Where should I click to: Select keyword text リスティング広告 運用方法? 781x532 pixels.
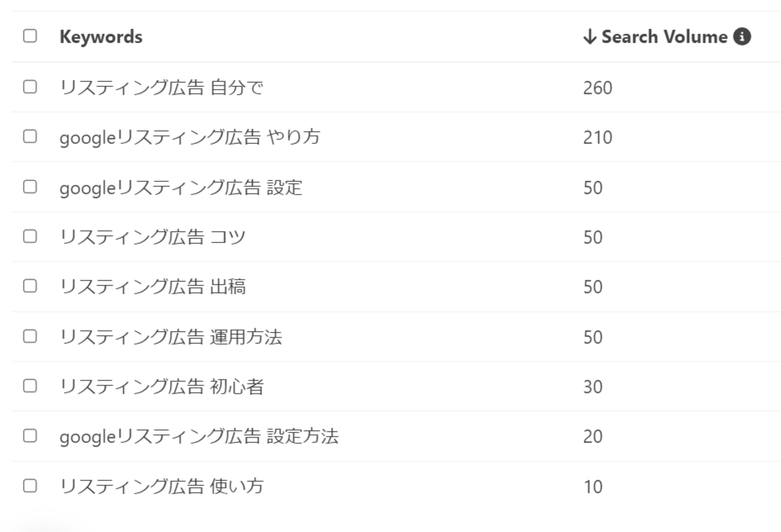pyautogui.click(x=170, y=337)
